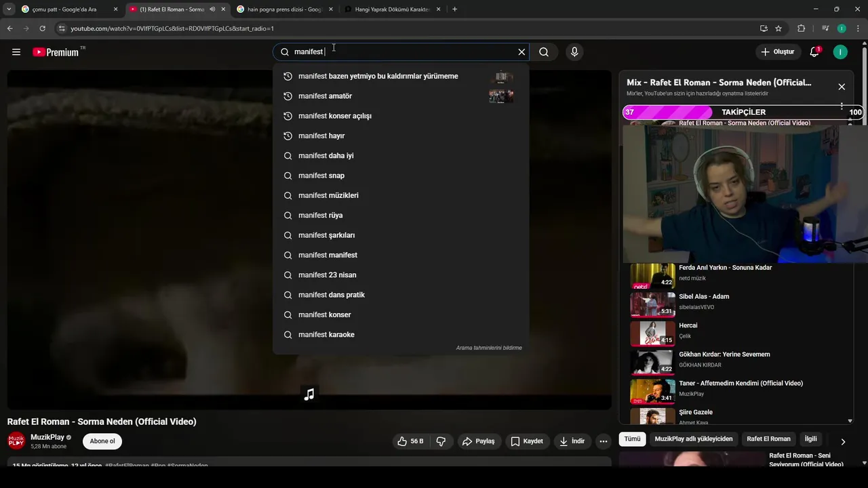Screen dimensions: 868x488
Task: Select the İlgili filter chip
Action: [810, 439]
